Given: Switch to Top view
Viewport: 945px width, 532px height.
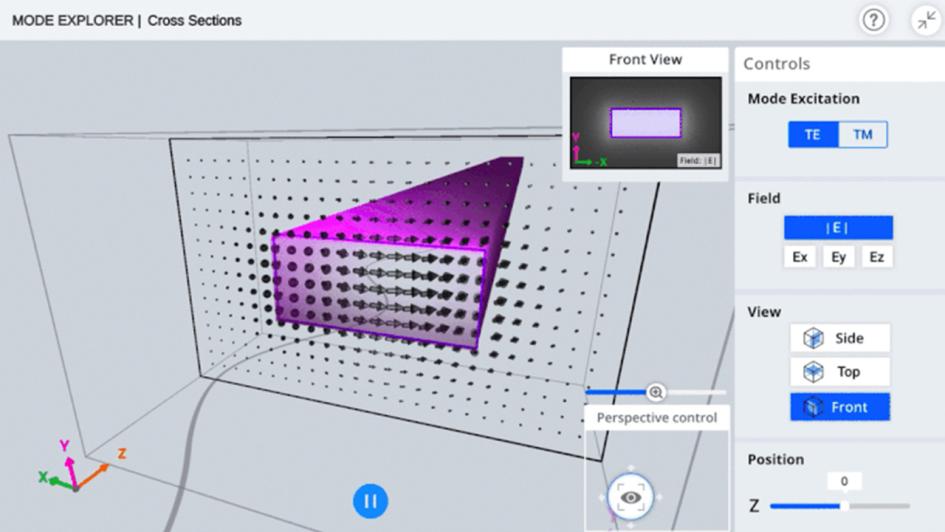Looking at the screenshot, I should (x=840, y=372).
